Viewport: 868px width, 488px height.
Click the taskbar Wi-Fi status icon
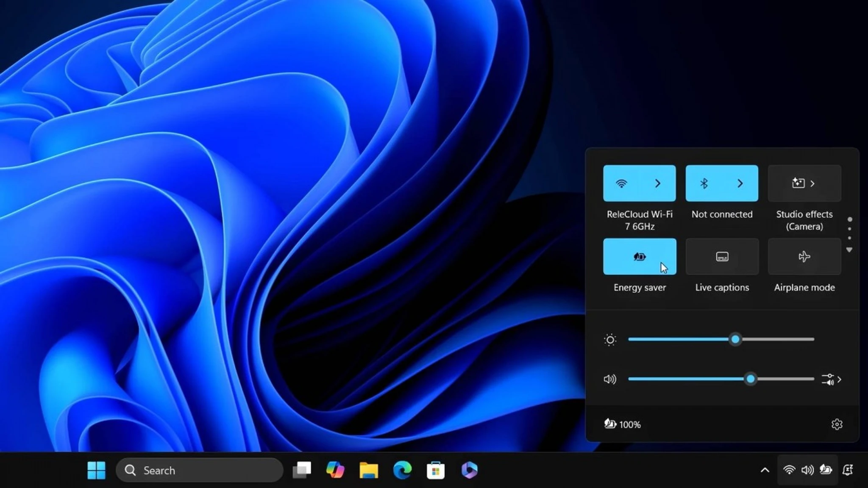pos(788,471)
